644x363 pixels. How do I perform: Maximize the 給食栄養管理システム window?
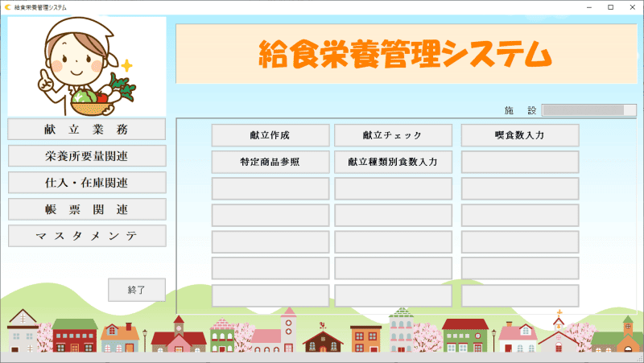coord(609,7)
